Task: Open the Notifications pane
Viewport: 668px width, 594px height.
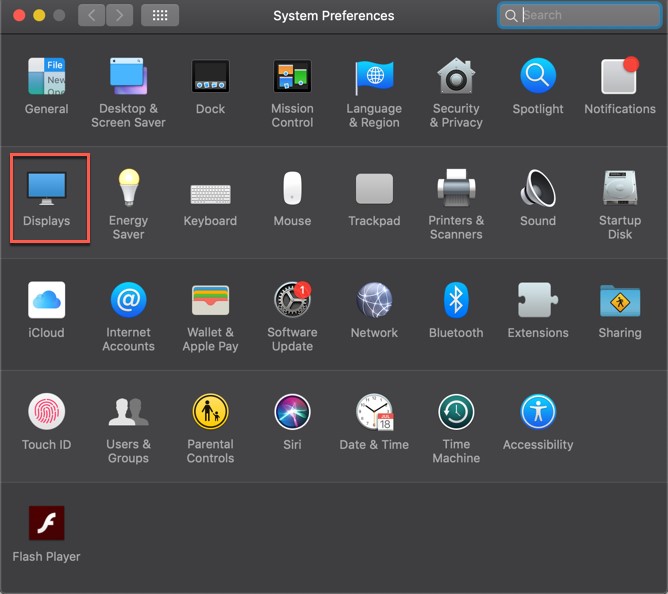Action: coord(619,86)
